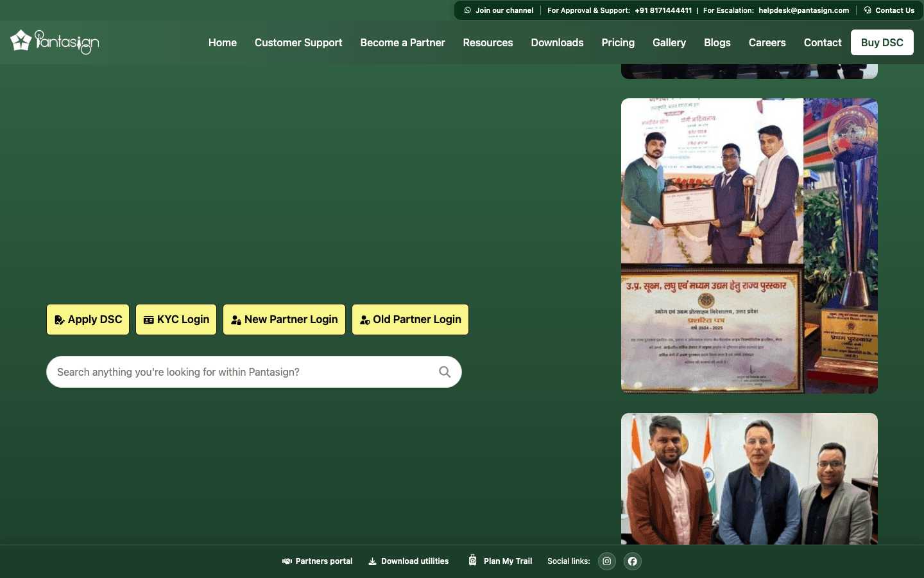Go to the Pricing page
924x578 pixels.
(x=618, y=42)
